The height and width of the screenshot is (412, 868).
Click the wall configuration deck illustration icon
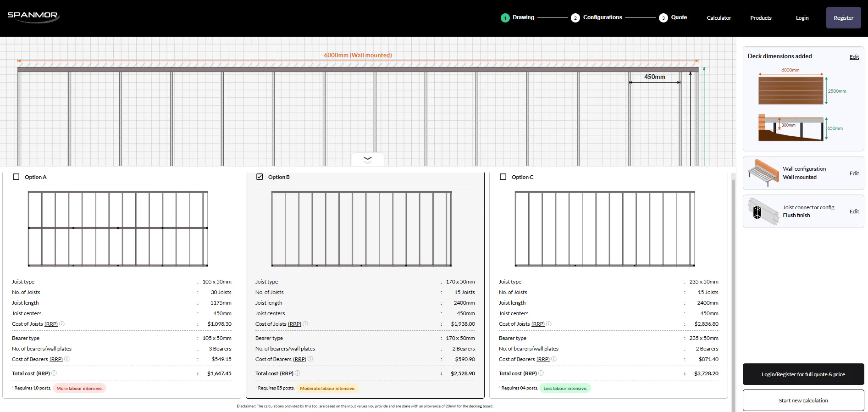(x=763, y=173)
